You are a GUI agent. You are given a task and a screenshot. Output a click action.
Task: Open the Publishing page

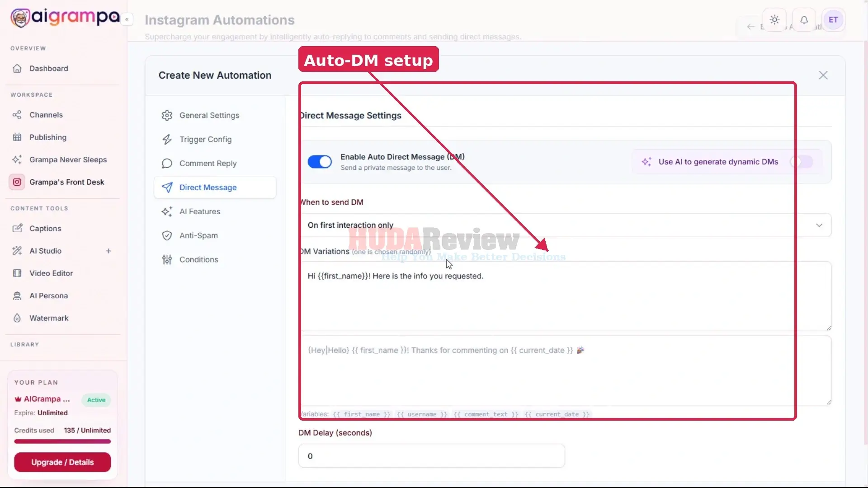point(48,137)
